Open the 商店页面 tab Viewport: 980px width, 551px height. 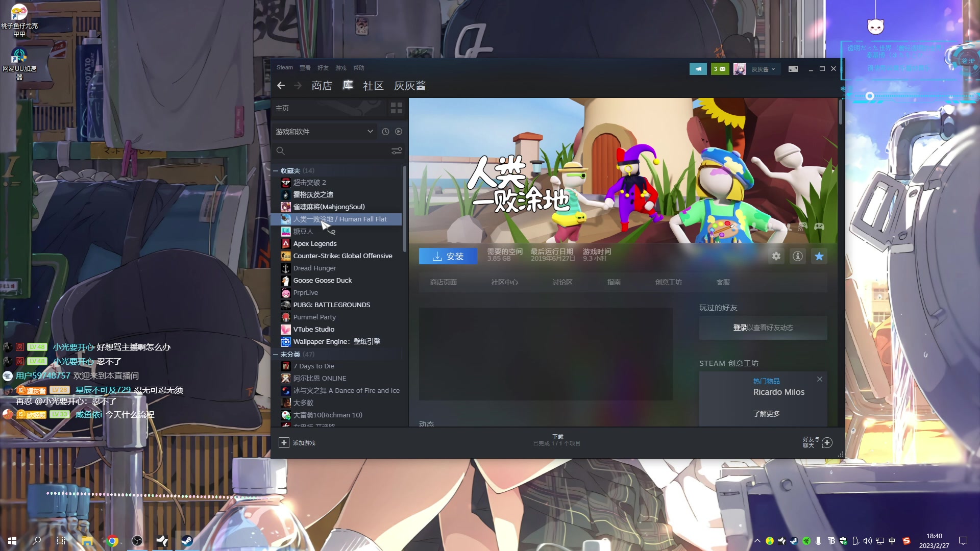(443, 282)
